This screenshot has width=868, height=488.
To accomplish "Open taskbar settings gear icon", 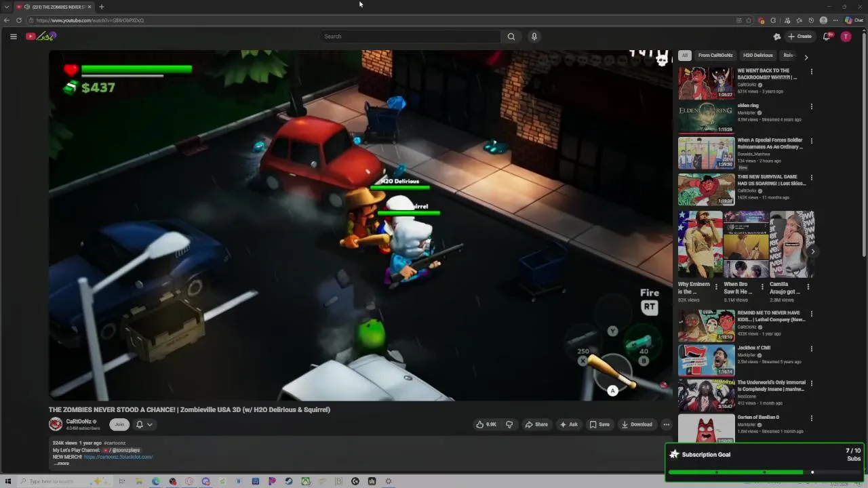I will click(x=389, y=481).
